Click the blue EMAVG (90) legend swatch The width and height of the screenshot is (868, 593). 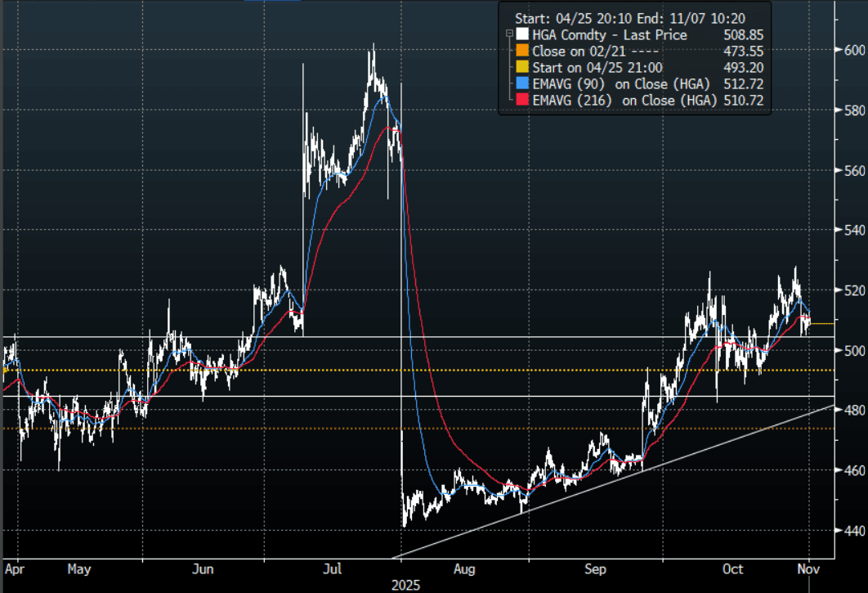tap(522, 83)
